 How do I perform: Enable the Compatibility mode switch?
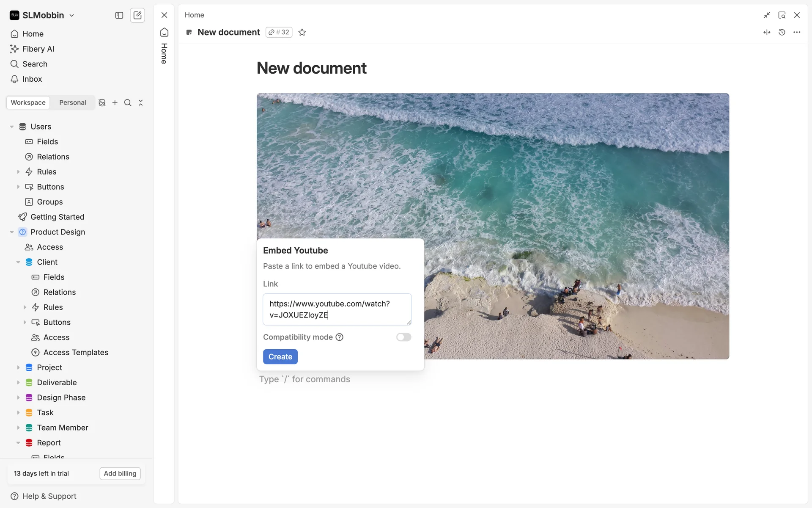[x=403, y=337]
